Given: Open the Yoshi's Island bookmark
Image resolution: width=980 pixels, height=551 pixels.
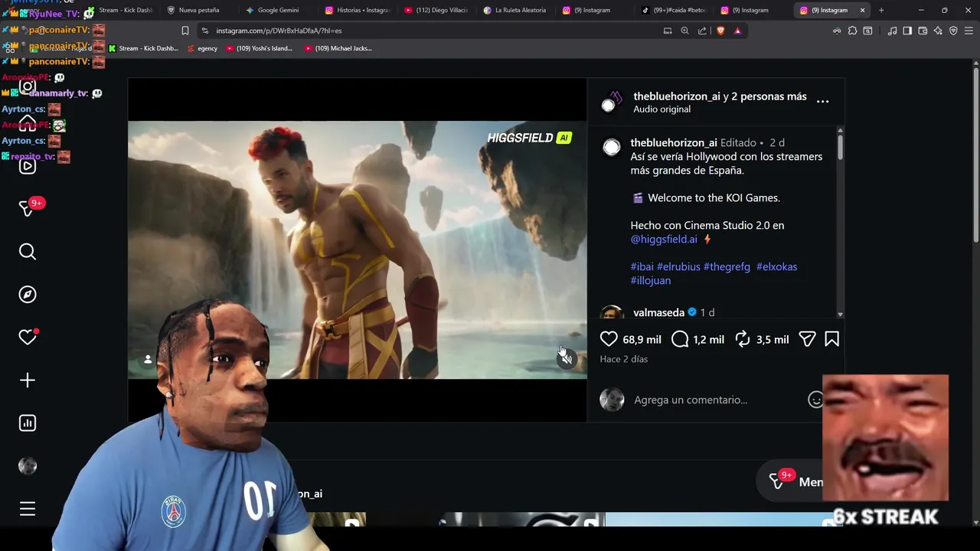Looking at the screenshot, I should click(x=260, y=48).
